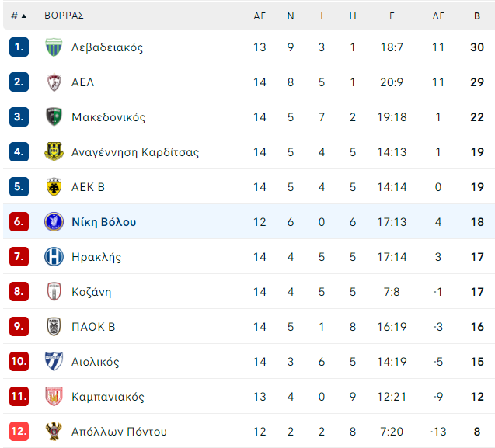Screen dimensions: 495x448
Task: Click the Λεβαδειακός team crest
Action: pyautogui.click(x=54, y=47)
